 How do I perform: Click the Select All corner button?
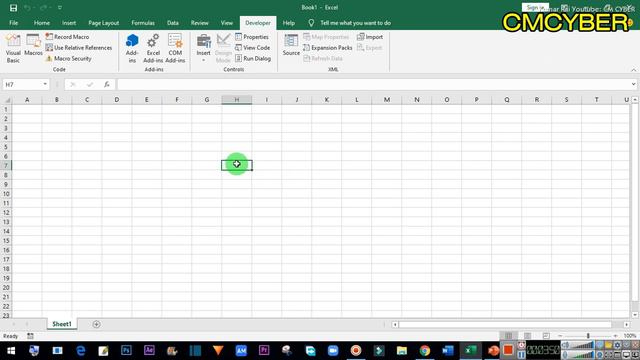[6, 100]
